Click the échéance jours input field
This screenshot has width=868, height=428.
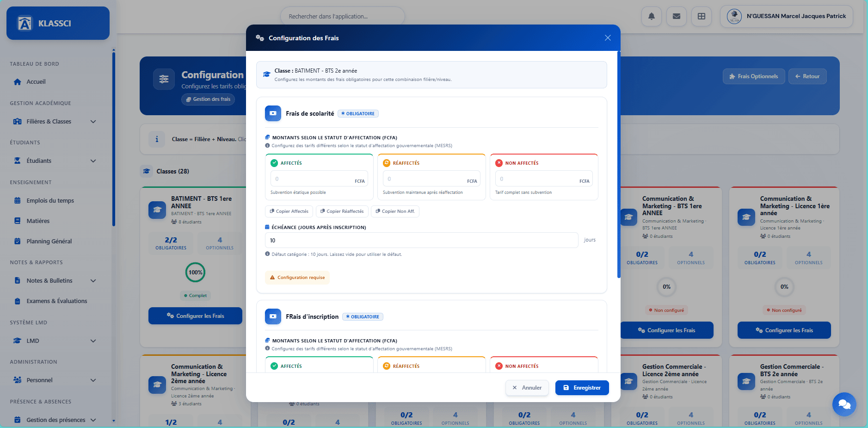[421, 241]
